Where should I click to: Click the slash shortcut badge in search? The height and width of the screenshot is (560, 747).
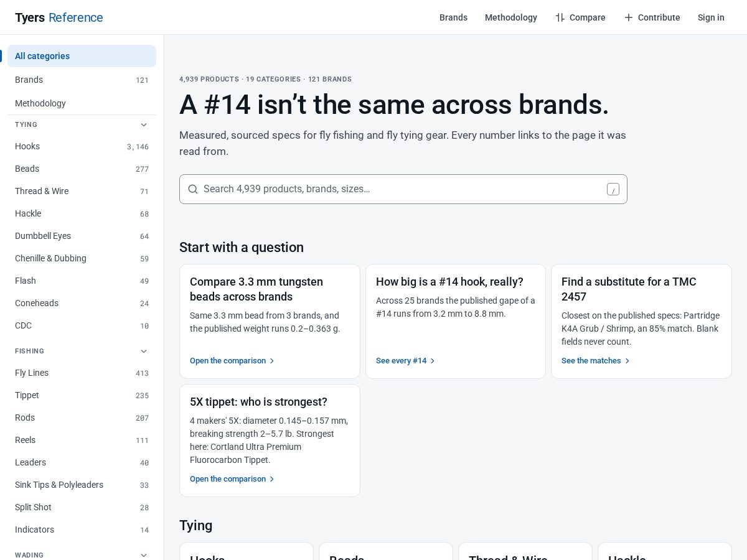point(613,189)
